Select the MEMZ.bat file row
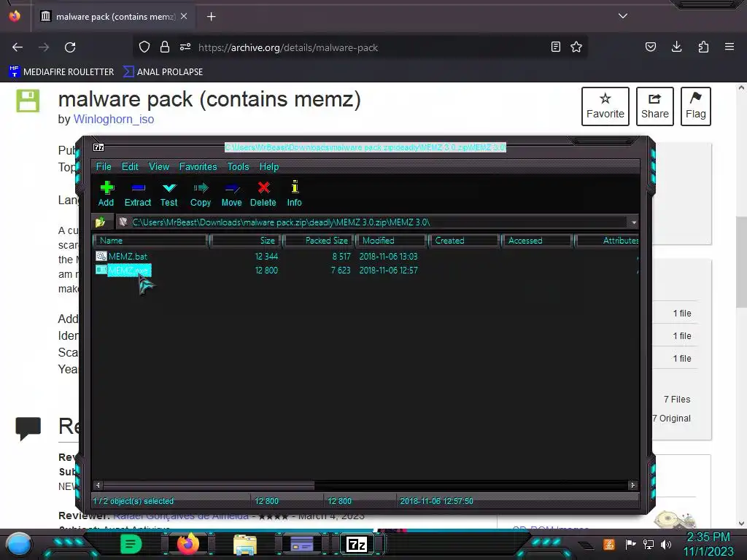Screen dimensions: 747x560 click(x=366, y=256)
